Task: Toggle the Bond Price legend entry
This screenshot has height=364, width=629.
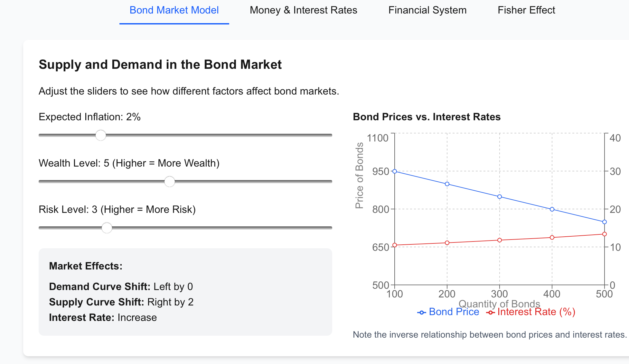Action: (x=454, y=312)
